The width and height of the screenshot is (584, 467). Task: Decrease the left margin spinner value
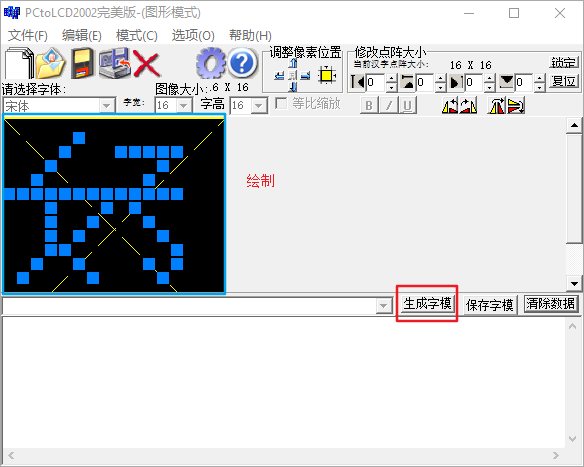coord(391,87)
